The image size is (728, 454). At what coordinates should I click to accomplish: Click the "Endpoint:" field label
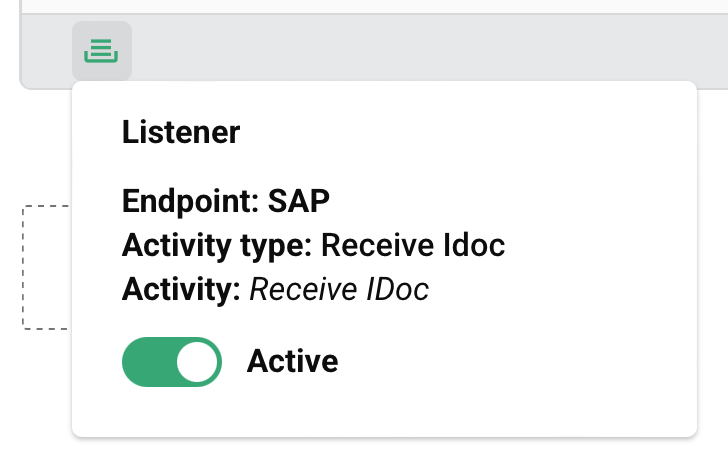pos(191,201)
